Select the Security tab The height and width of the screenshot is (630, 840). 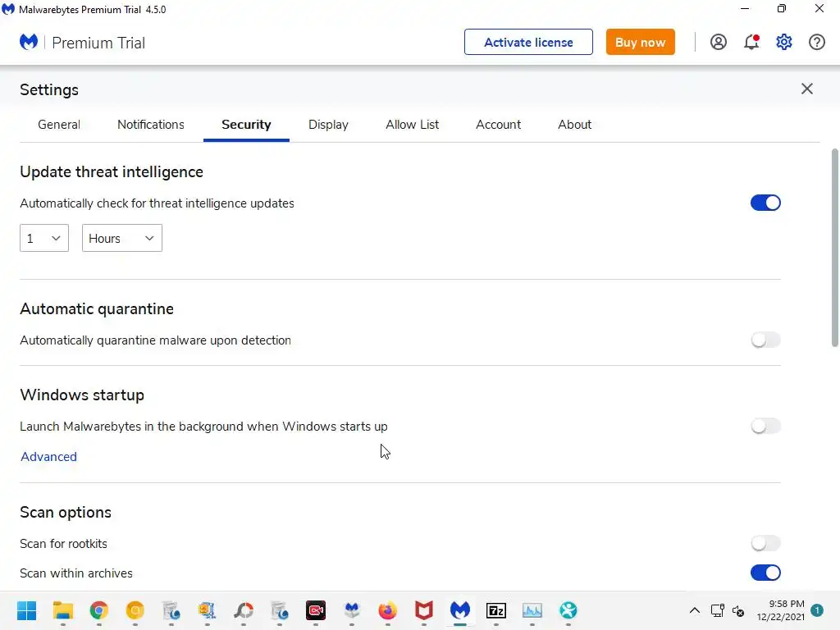(x=246, y=125)
